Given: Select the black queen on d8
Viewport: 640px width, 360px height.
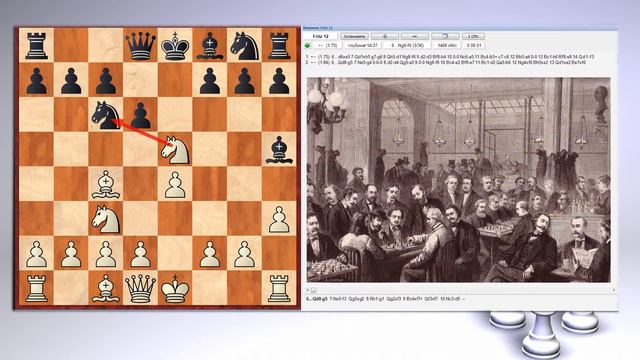Looking at the screenshot, I should (x=140, y=46).
